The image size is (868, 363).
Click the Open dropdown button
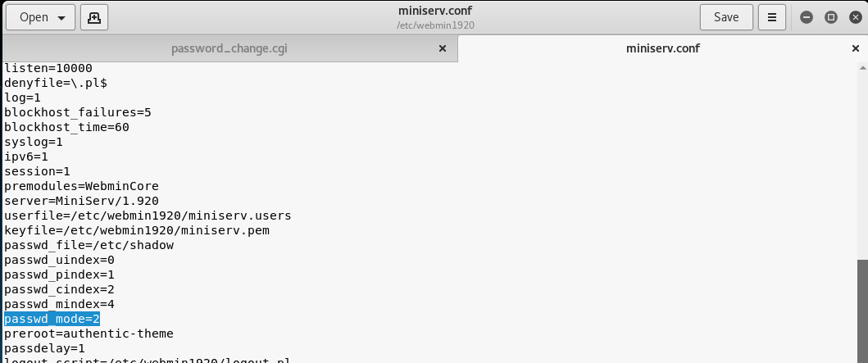click(41, 17)
